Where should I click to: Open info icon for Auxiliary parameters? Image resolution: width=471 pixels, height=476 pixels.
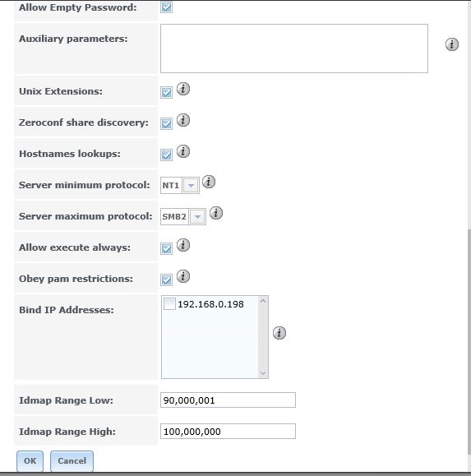click(x=451, y=44)
